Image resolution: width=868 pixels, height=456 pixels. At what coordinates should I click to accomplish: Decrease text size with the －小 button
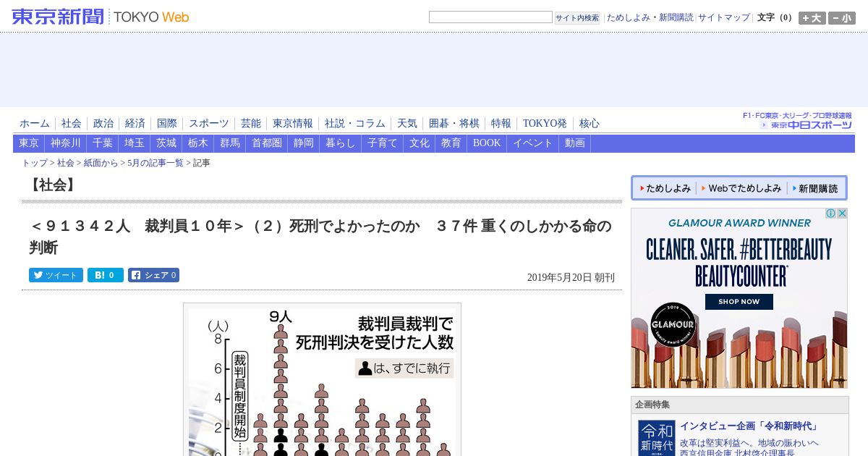point(842,18)
